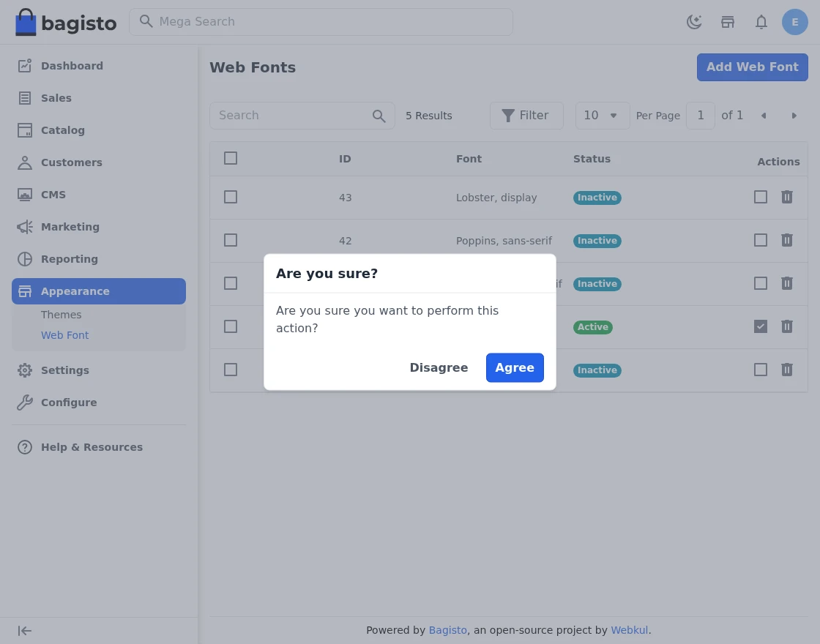
Task: Go to next page arrow
Action: pyautogui.click(x=794, y=116)
